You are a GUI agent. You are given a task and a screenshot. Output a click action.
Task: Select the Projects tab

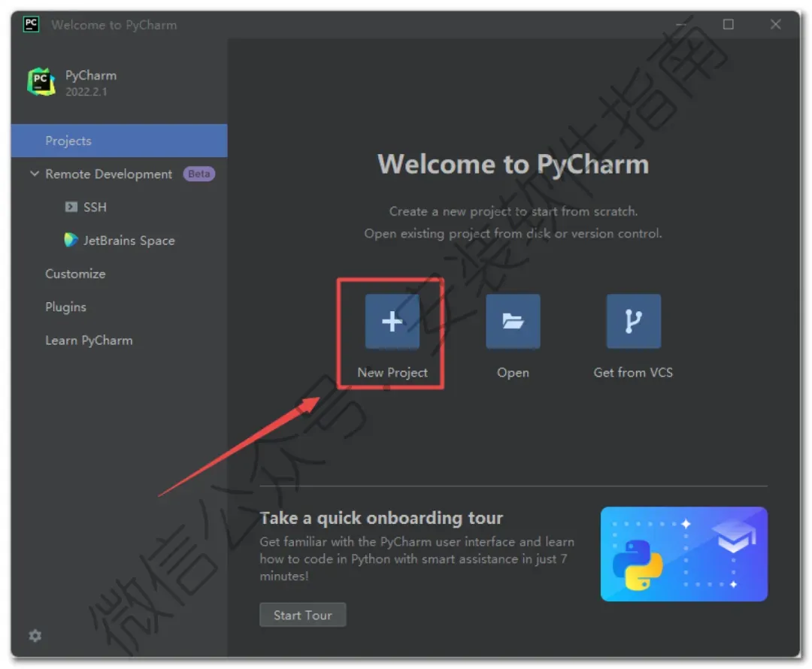[119, 141]
